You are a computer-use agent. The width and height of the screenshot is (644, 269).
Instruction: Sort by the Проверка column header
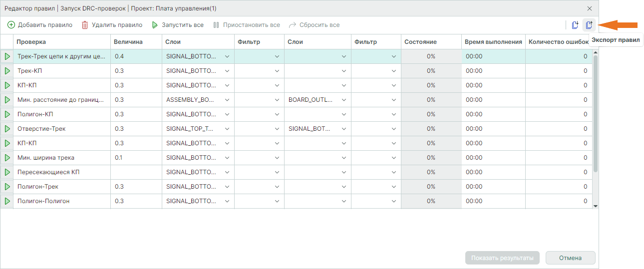(61, 42)
